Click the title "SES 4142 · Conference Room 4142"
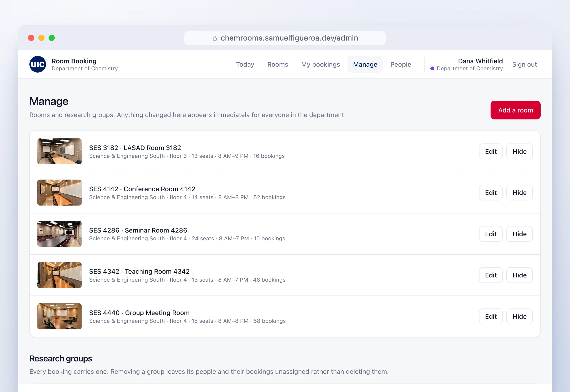Viewport: 570px width, 392px height. [x=142, y=189]
